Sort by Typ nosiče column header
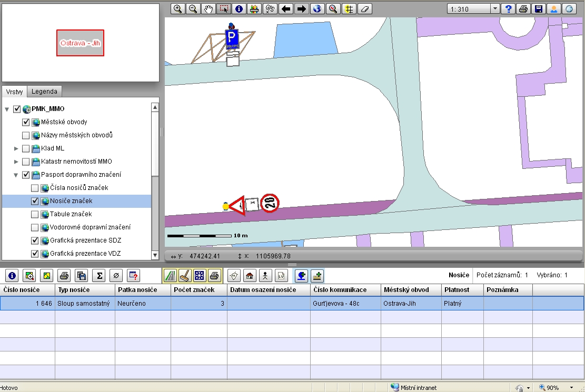 pyautogui.click(x=85, y=290)
